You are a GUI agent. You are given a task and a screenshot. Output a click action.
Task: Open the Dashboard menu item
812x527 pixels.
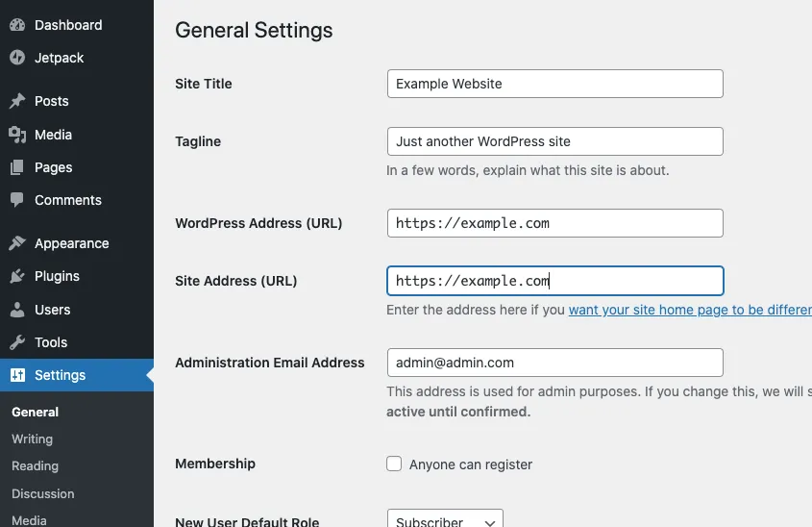click(x=68, y=25)
